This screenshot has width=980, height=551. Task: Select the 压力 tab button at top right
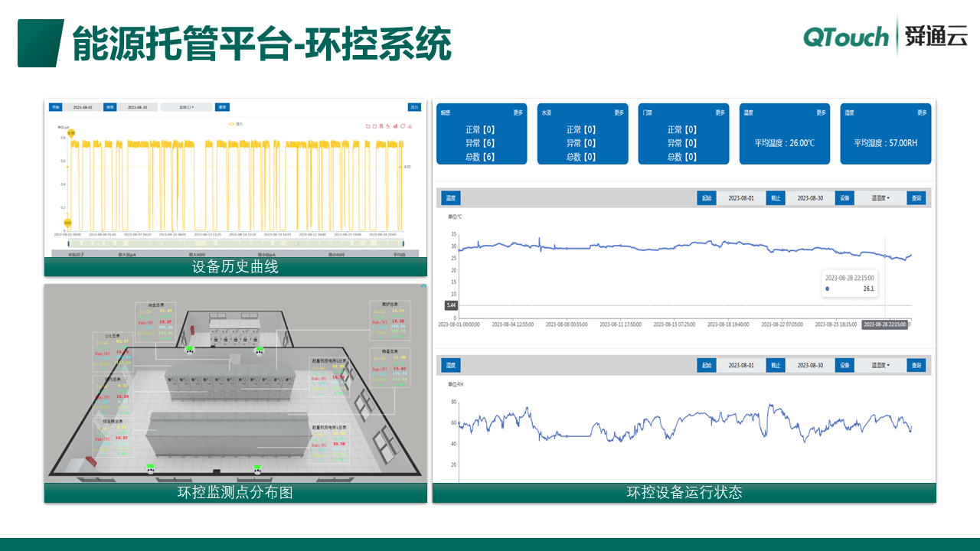[x=414, y=107]
